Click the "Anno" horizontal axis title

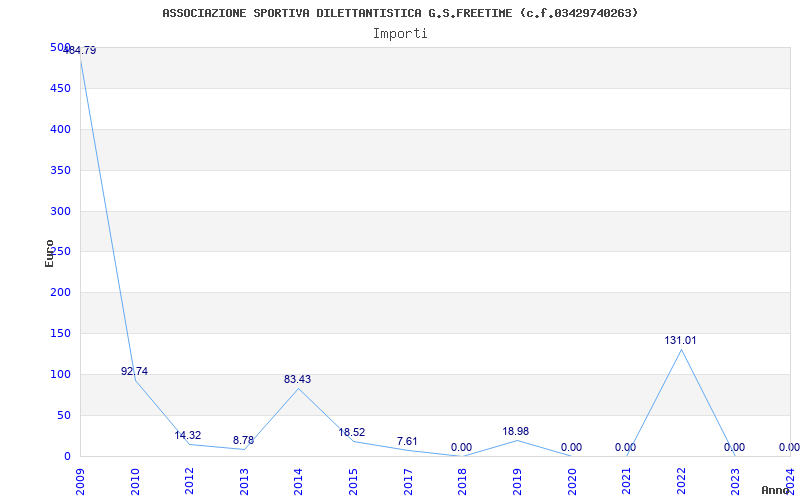(x=776, y=490)
